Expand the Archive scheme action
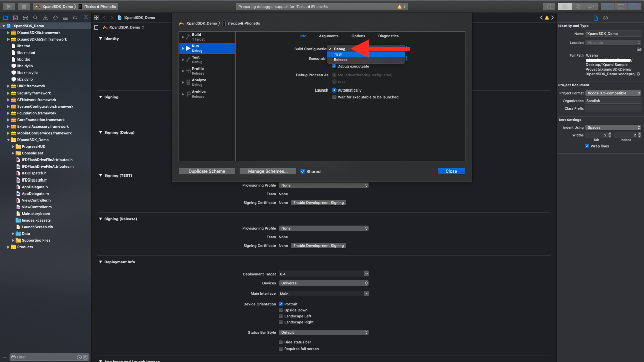Image resolution: width=644 pixels, height=362 pixels. click(x=183, y=94)
